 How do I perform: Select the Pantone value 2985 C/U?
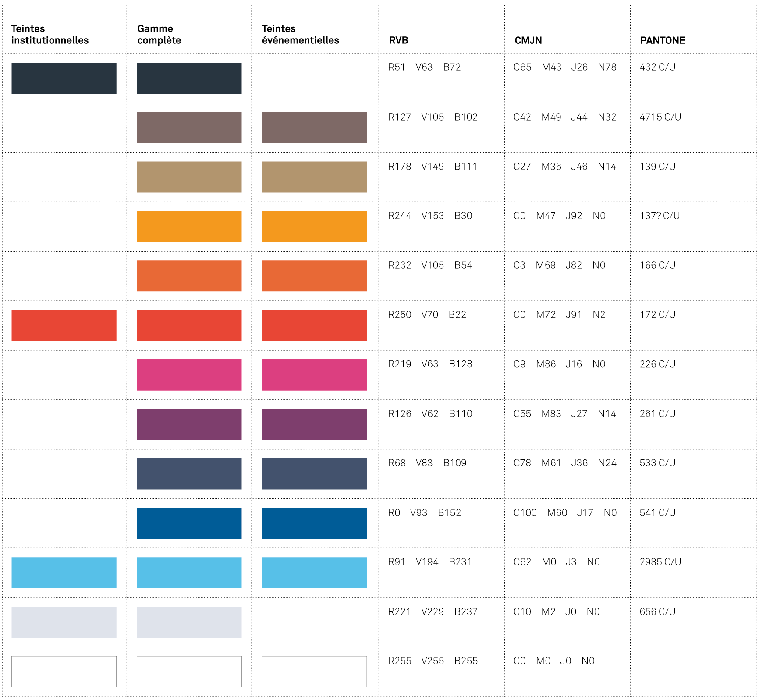(660, 562)
